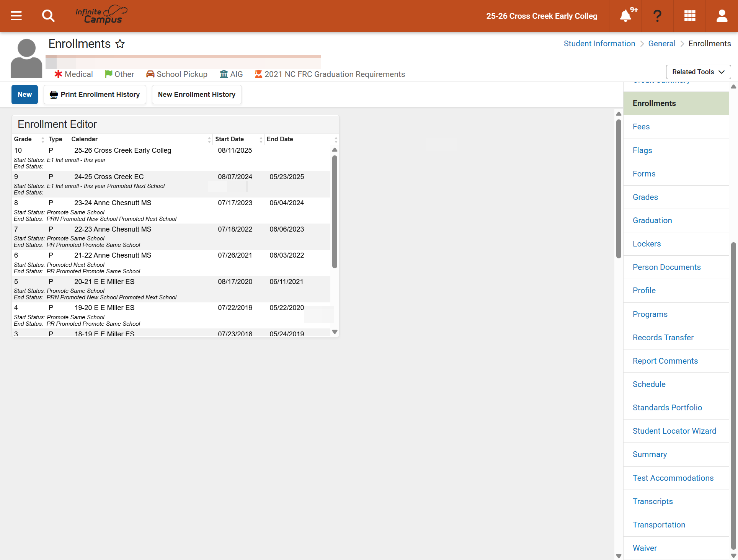Click the main content pane scrollbar thumb
The image size is (738, 560).
(x=619, y=189)
